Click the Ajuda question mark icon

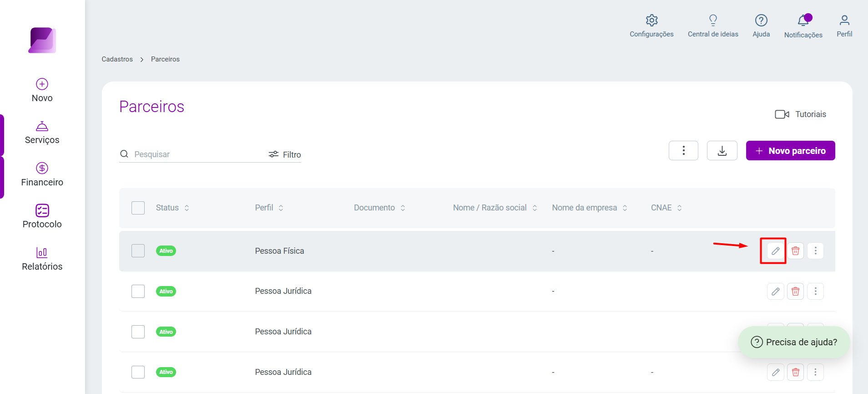[761, 20]
